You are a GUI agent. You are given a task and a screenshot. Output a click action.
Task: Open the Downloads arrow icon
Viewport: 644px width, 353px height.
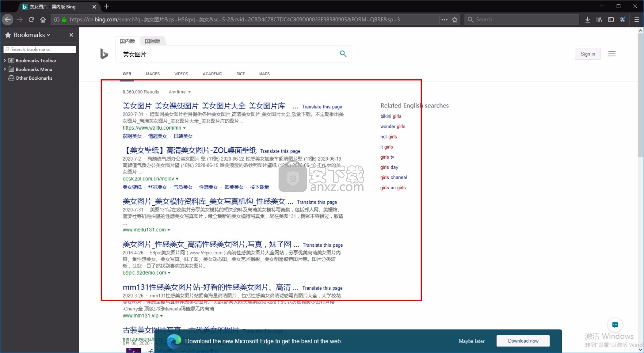pyautogui.click(x=588, y=19)
